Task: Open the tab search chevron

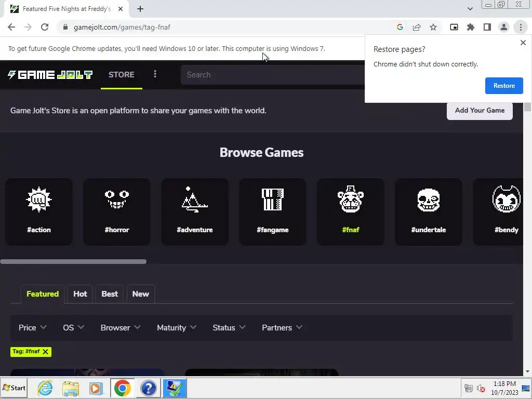Action: [470, 9]
